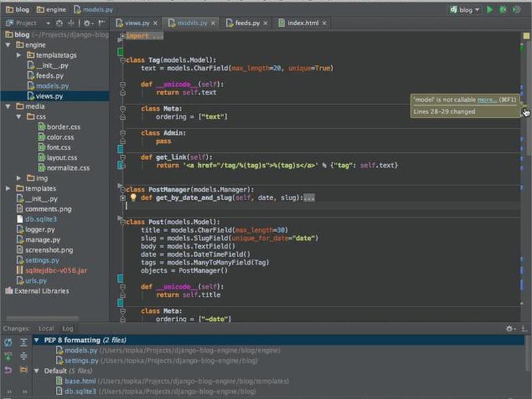532x399 pixels.
Task: Collapse the css folder
Action: coord(19,116)
